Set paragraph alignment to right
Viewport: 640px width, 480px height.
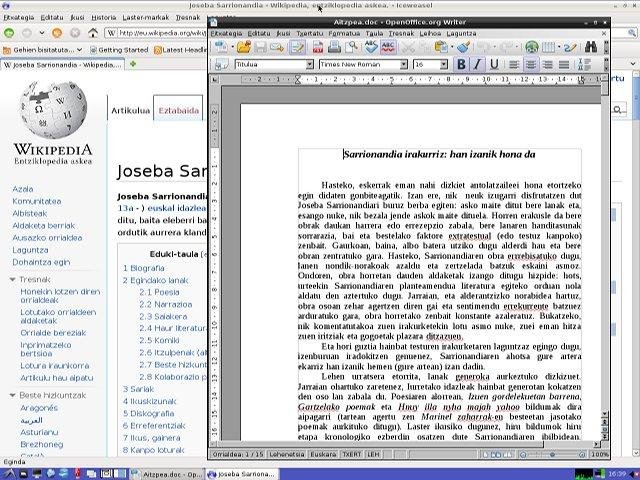547,64
